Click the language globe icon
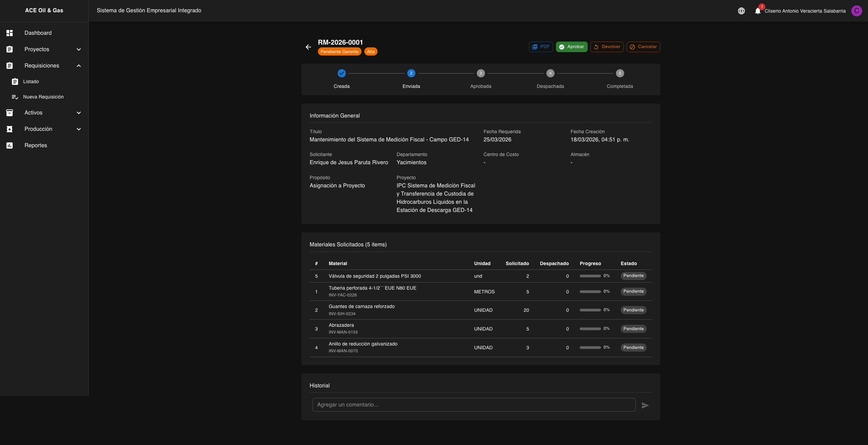The width and height of the screenshot is (868, 445). 741,11
